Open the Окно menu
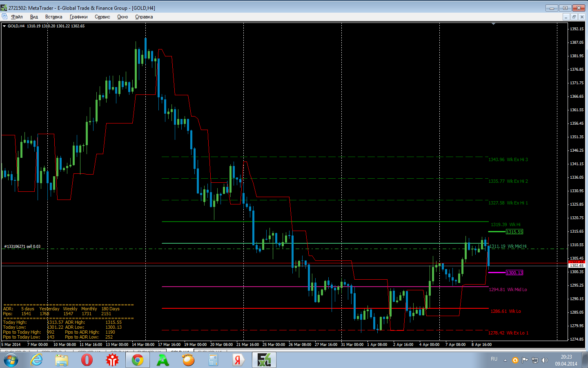 [x=122, y=17]
